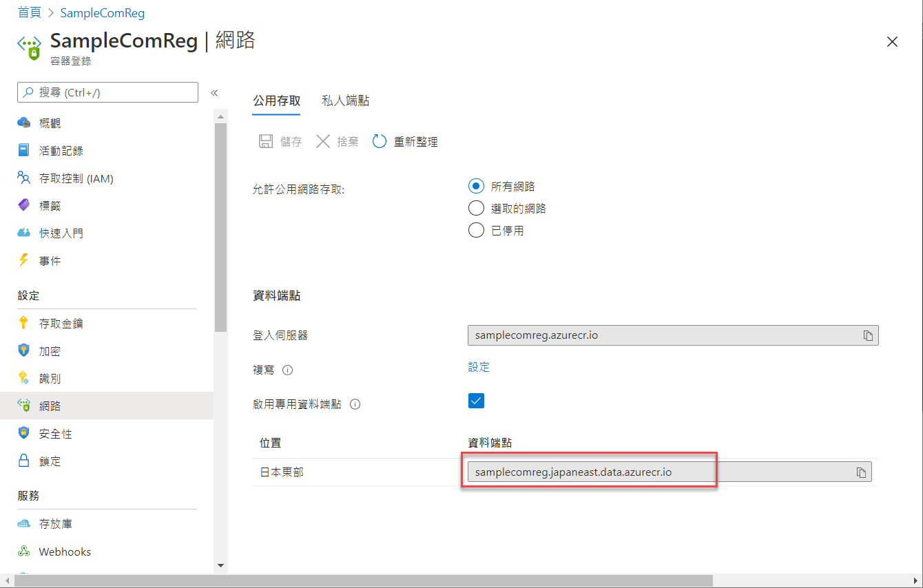The width and height of the screenshot is (923, 588).
Task: Click the 加密 shield icon
Action: tap(24, 350)
